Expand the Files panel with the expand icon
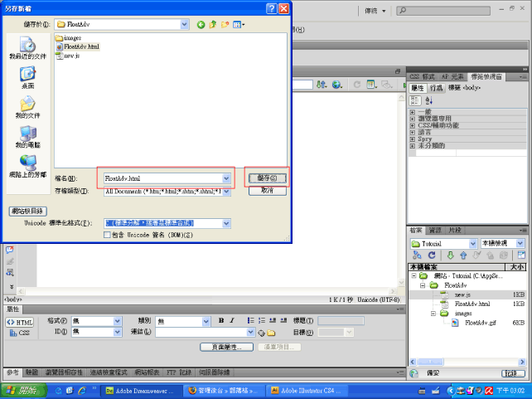Viewport: 532px width, 399px height. click(521, 255)
